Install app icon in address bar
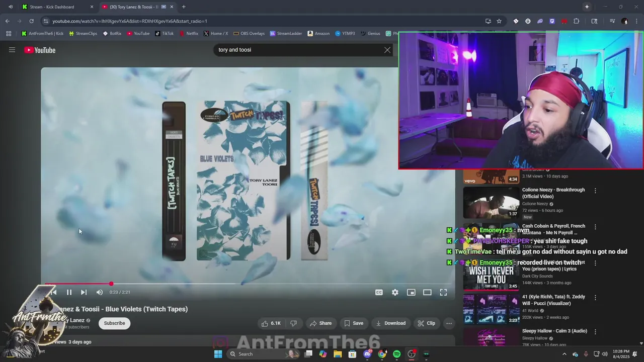 click(488, 21)
